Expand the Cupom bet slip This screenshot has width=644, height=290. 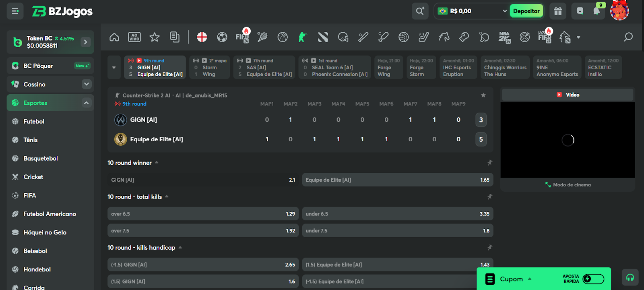pyautogui.click(x=530, y=279)
